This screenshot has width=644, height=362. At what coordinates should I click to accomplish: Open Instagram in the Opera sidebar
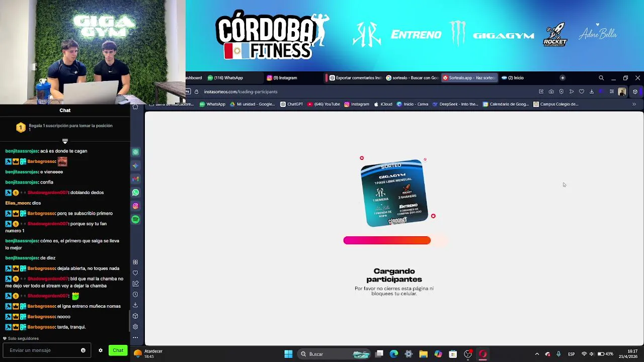(135, 206)
